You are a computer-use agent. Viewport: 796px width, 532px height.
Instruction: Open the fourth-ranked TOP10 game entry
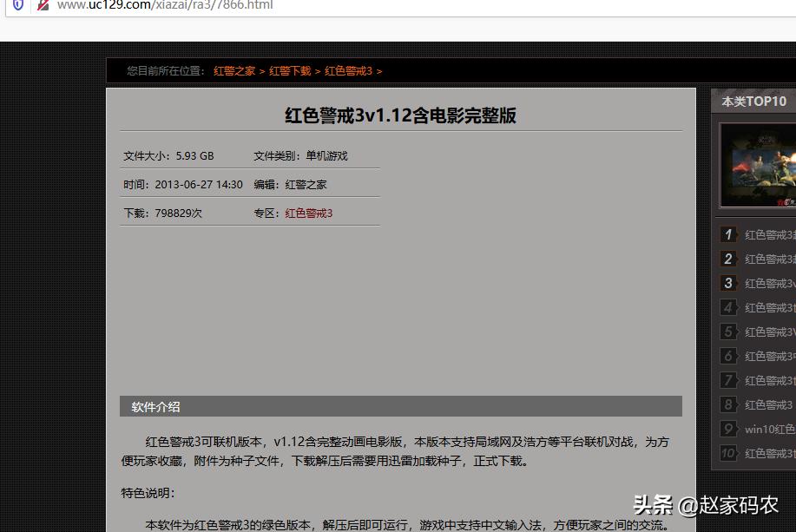769,307
